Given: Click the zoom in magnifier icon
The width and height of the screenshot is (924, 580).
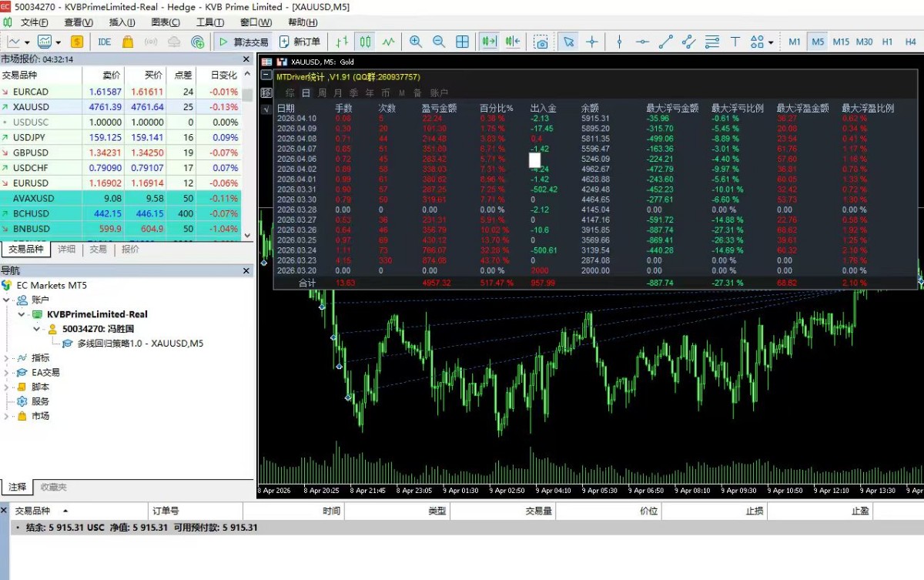Looking at the screenshot, I should point(416,42).
